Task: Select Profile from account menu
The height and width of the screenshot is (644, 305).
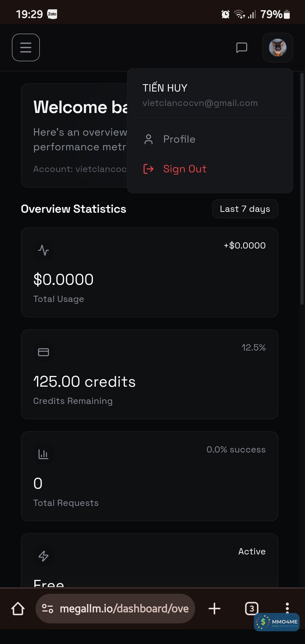Action: click(179, 139)
